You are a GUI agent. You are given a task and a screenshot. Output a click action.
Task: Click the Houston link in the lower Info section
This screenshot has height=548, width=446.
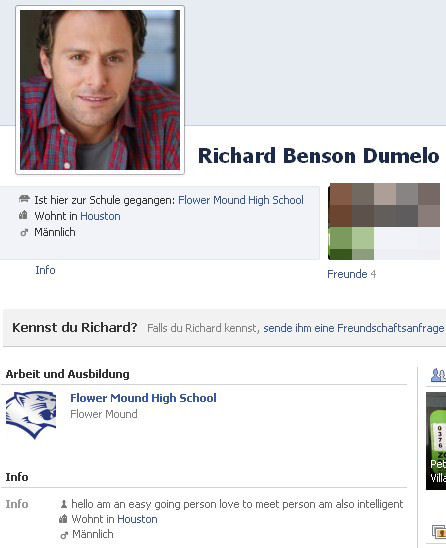[x=137, y=519]
